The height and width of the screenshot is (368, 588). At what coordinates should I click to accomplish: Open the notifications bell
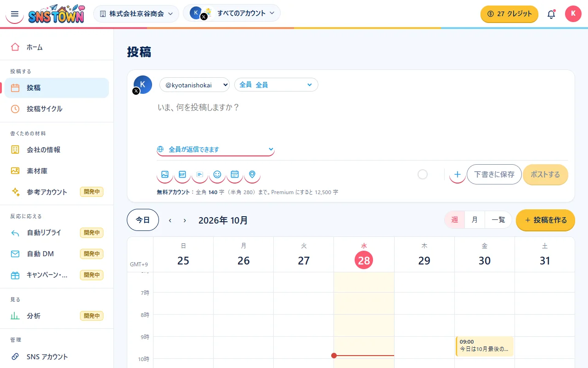551,14
